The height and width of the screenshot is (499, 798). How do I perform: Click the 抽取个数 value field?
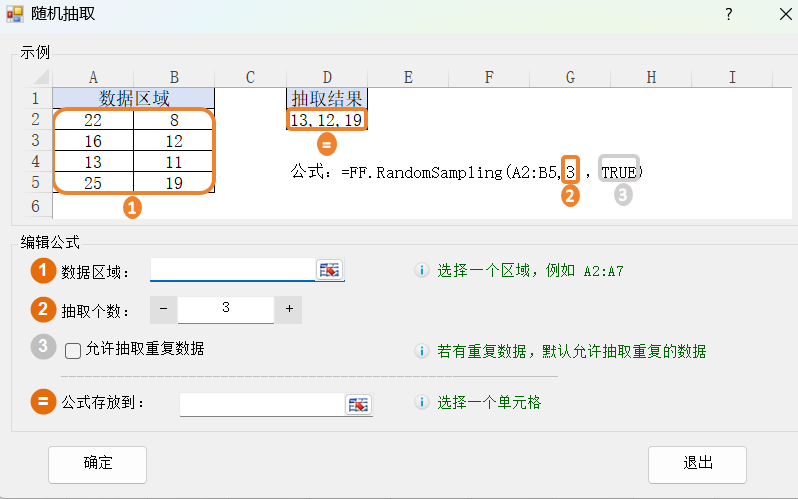click(x=226, y=310)
